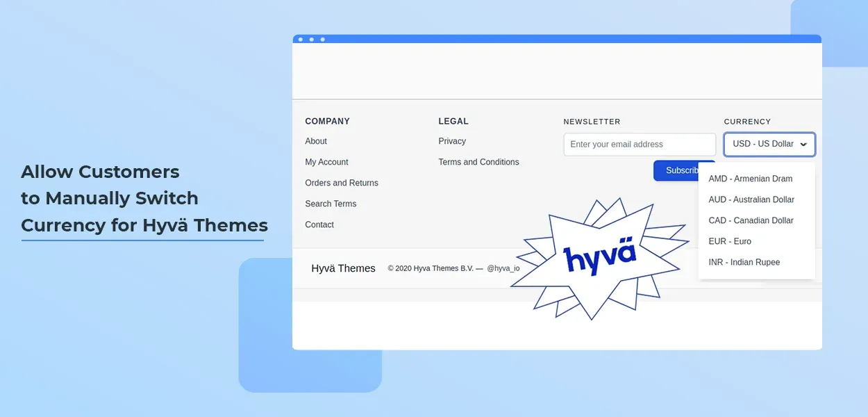
Task: Pick CAD - Canadian Dollar currency
Action: [x=751, y=220]
